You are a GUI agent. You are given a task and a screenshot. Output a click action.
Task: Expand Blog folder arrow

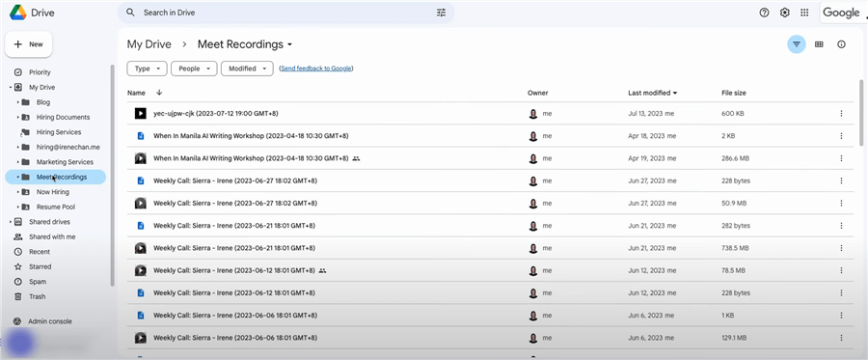[x=17, y=102]
